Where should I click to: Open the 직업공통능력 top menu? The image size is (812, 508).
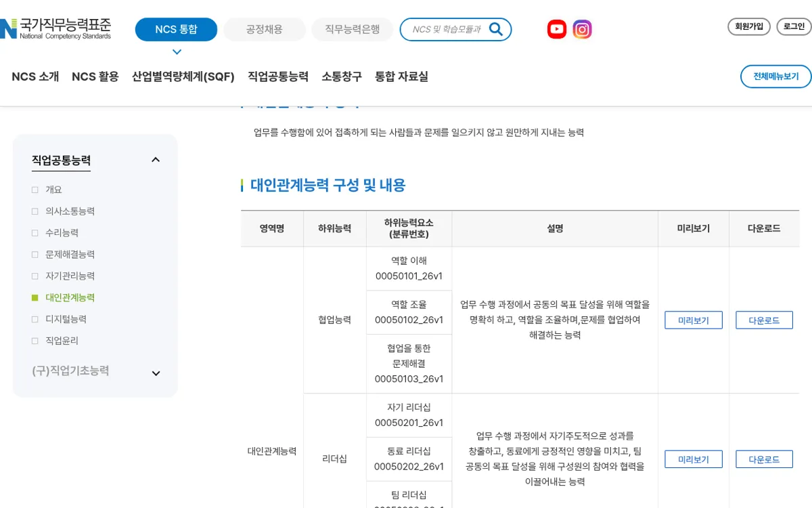coord(278,77)
